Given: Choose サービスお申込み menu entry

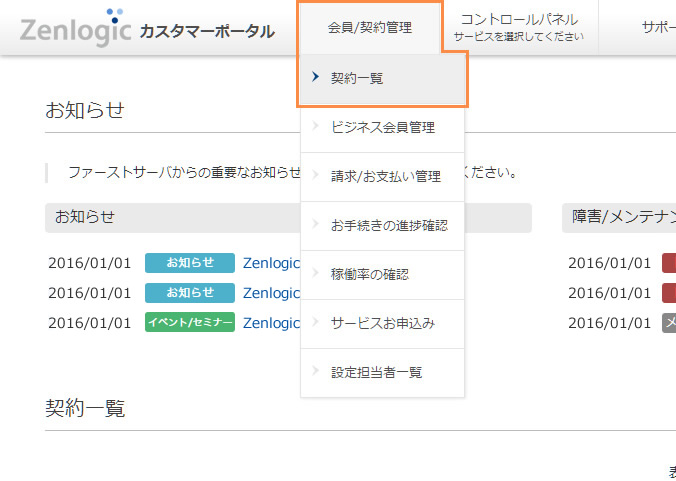Looking at the screenshot, I should (383, 323).
